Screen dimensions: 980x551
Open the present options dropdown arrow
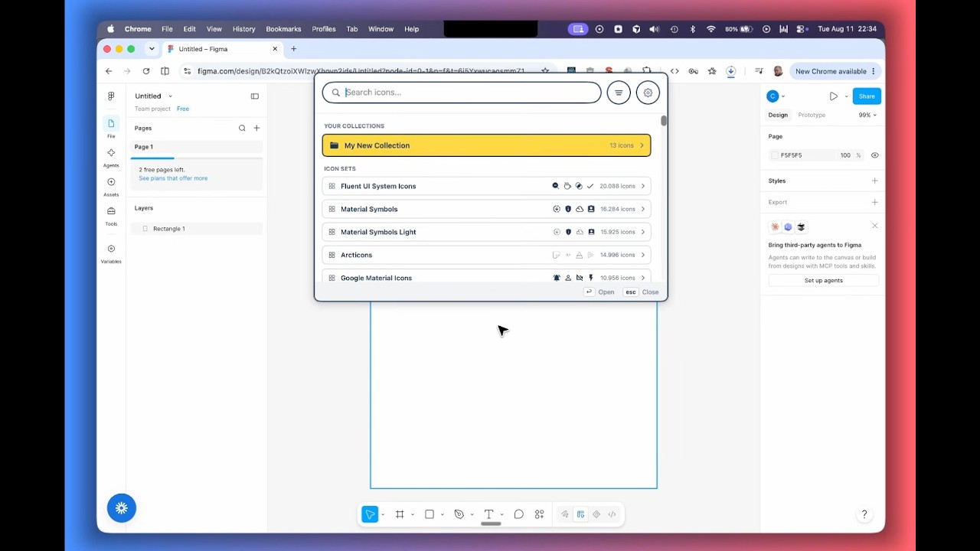(846, 96)
